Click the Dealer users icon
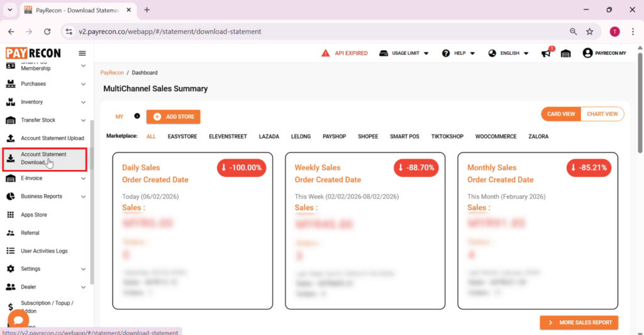The image size is (644, 335). [11, 287]
